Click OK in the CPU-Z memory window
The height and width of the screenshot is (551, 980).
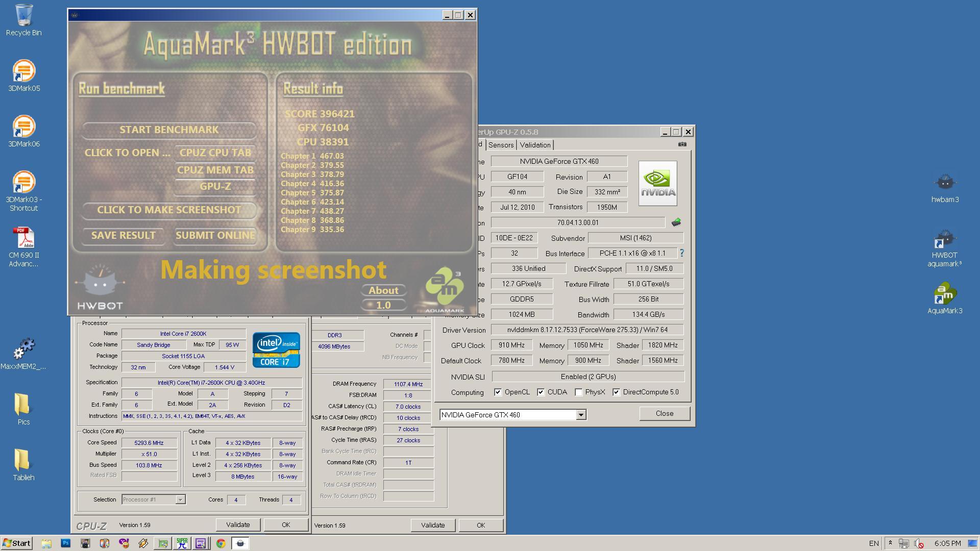tap(481, 525)
